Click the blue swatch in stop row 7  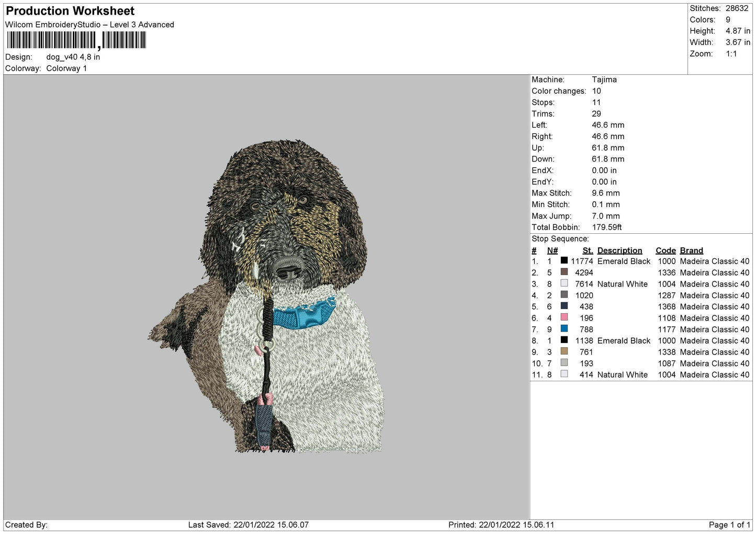(x=564, y=328)
